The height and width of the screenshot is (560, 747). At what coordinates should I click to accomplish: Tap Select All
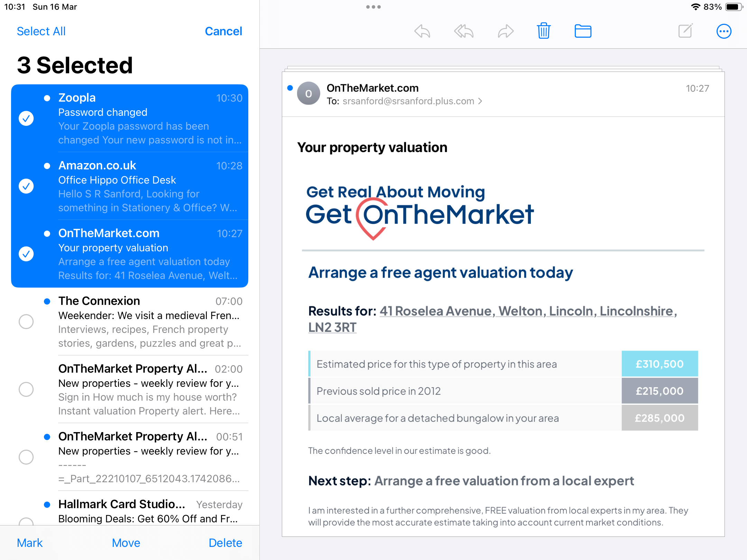(41, 31)
